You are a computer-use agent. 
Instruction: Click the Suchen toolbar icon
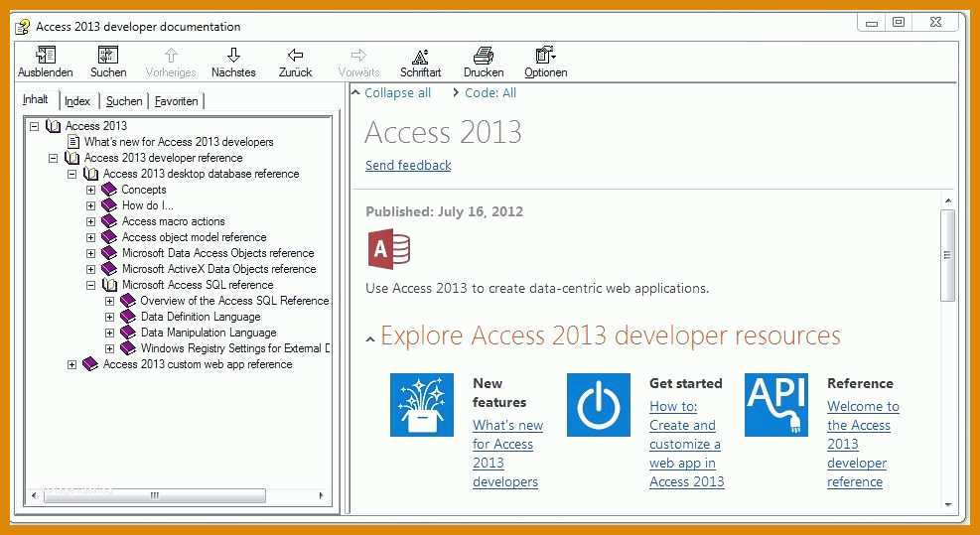pyautogui.click(x=108, y=55)
